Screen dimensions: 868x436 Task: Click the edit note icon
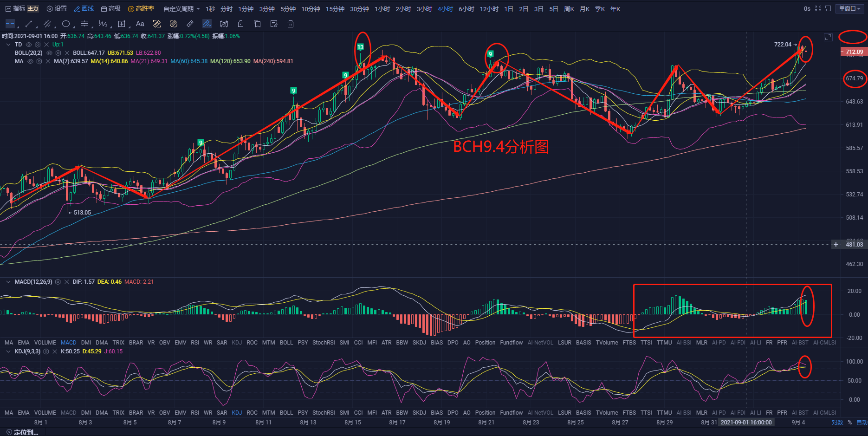274,24
